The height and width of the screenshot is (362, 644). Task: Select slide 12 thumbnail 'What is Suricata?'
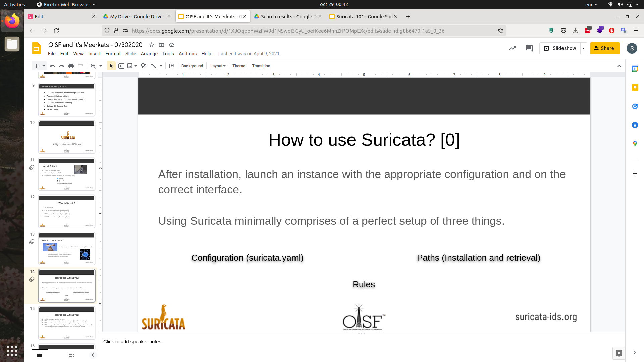67,212
